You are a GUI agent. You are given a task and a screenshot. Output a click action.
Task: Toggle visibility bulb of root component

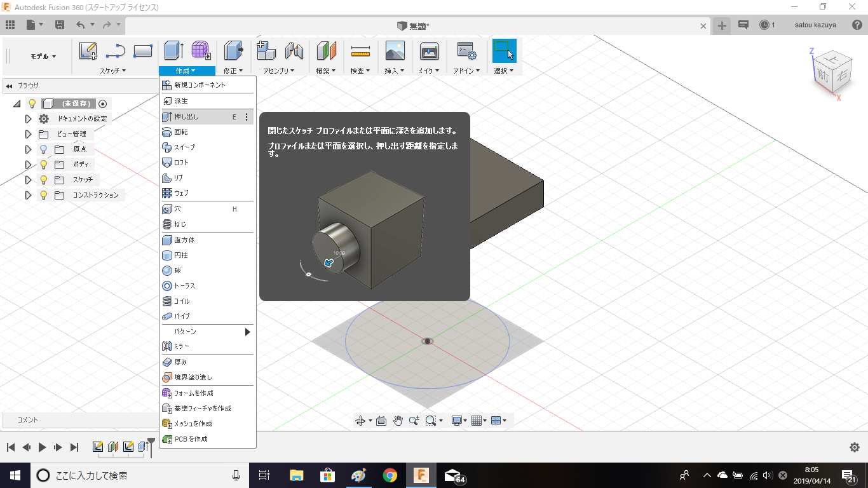32,104
